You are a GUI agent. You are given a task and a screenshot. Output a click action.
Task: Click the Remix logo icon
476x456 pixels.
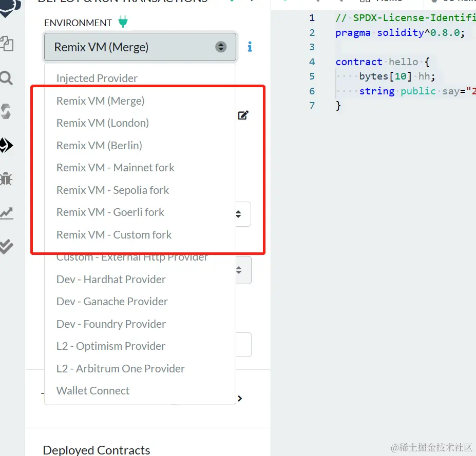[x=10, y=8]
